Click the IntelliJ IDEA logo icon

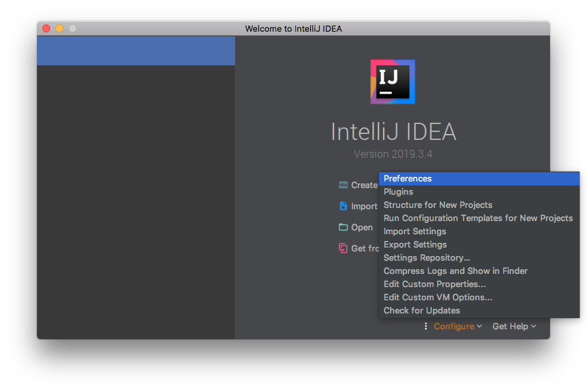click(x=393, y=82)
